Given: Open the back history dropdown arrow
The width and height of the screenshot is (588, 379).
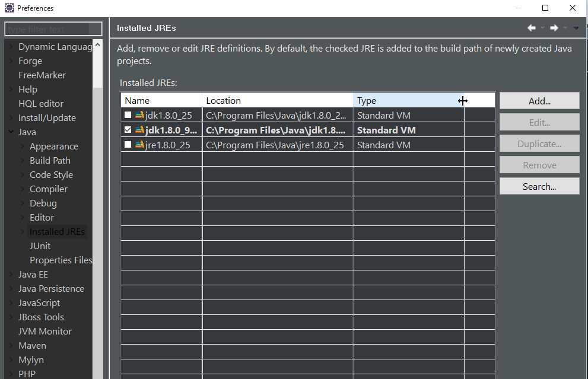Looking at the screenshot, I should (x=542, y=28).
